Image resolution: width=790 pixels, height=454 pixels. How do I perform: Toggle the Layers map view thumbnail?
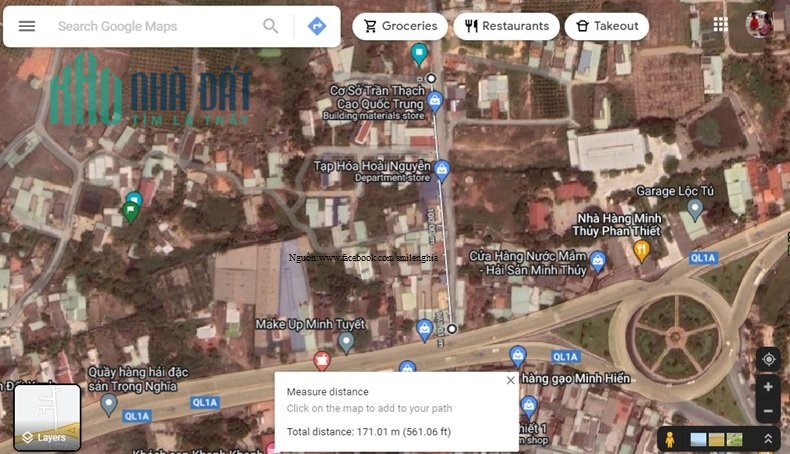click(x=47, y=417)
